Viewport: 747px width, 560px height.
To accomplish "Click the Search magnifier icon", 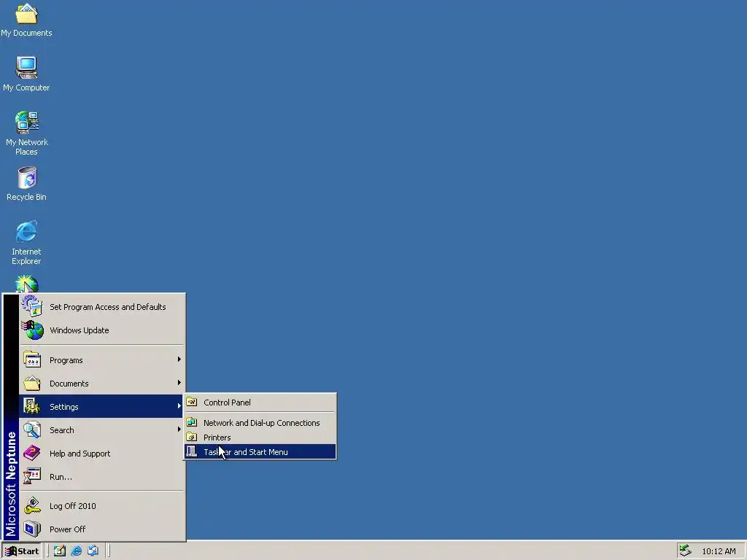I will tap(32, 429).
